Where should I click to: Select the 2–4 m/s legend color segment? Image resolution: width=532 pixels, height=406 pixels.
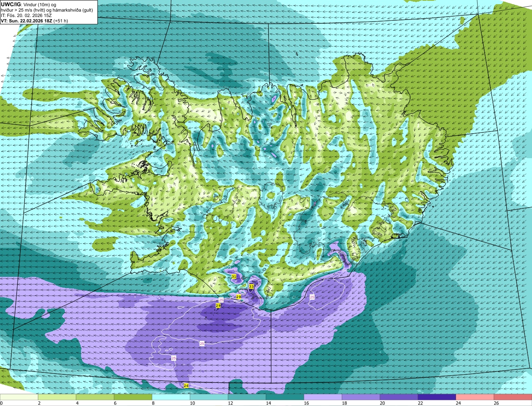[x=57, y=397]
